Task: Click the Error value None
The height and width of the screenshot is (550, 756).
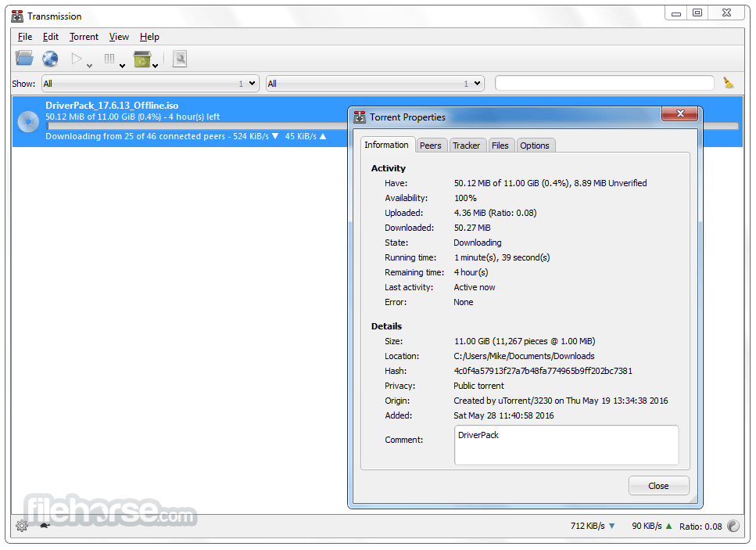Action: 464,302
